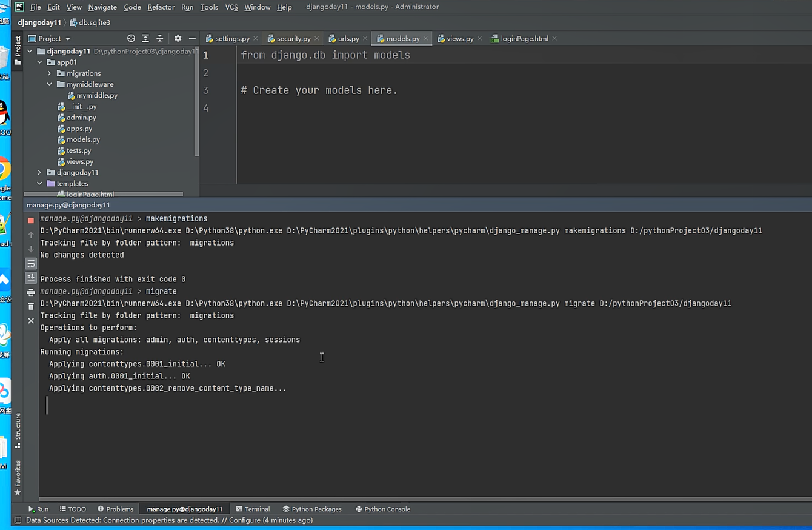Open the Edit menu
The height and width of the screenshot is (530, 812).
coord(53,7)
